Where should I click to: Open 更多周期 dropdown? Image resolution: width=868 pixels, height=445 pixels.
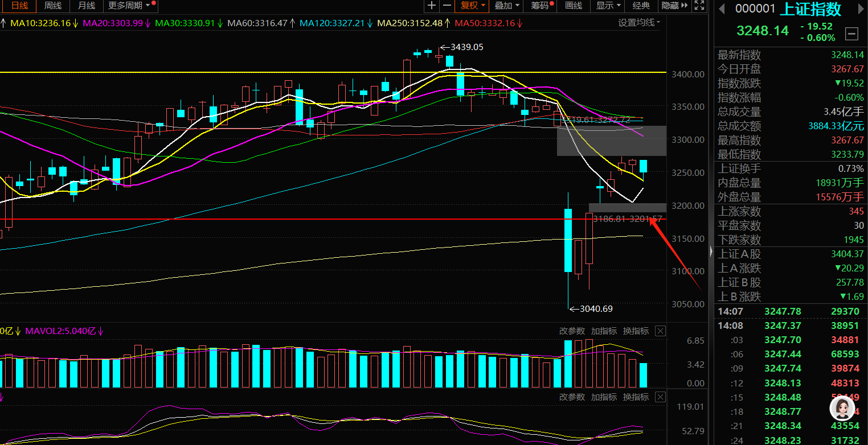130,6
